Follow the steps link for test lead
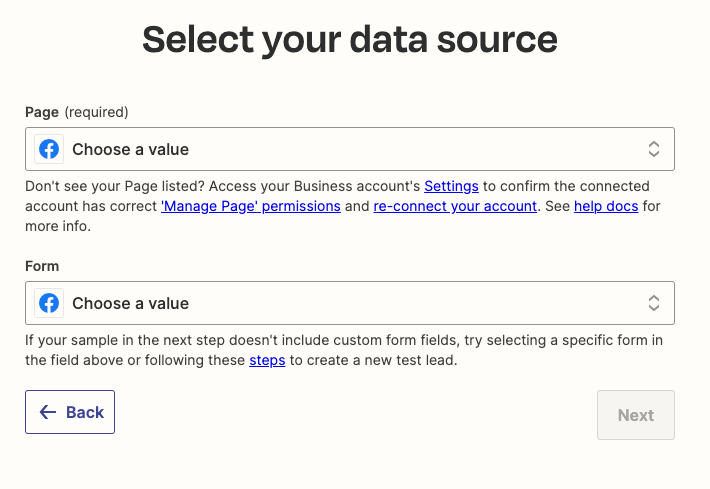 pyautogui.click(x=267, y=361)
